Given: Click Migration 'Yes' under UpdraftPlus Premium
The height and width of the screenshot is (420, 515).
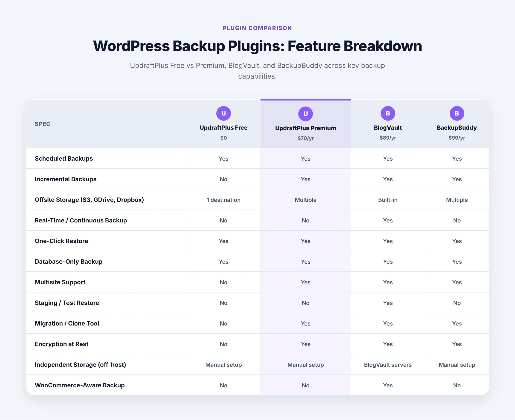Looking at the screenshot, I should point(305,323).
